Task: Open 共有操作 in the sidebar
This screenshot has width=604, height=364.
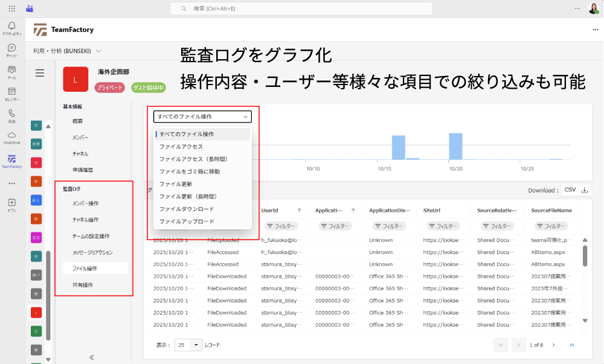Action: [82, 285]
